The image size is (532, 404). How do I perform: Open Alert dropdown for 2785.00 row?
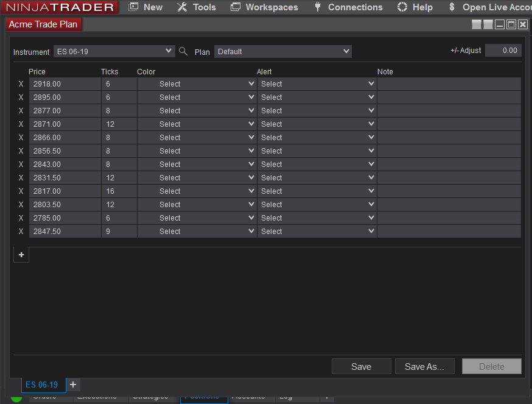[317, 218]
